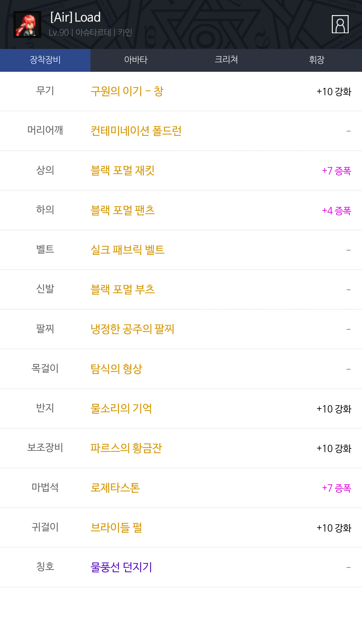Viewport: 362px width, 644px height.
Task: View the 냉정한 공주의 팔찌 bracelet
Action: click(132, 329)
